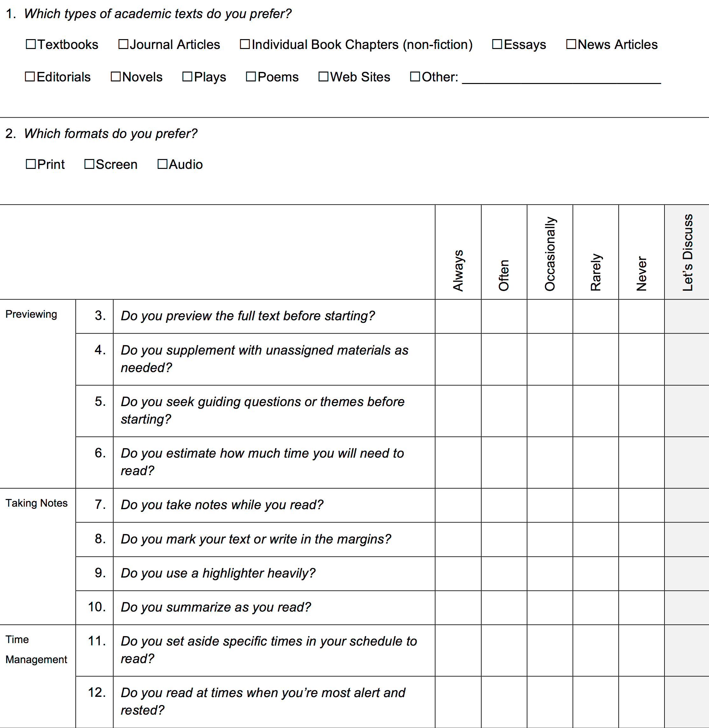This screenshot has width=709, height=728.
Task: Check the Textbooks checkbox
Action: (31, 44)
